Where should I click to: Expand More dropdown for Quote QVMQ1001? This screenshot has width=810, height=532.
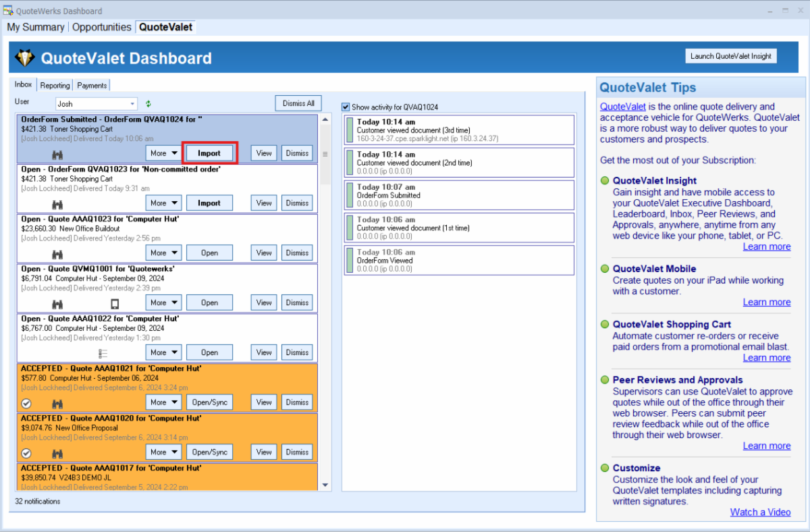pyautogui.click(x=164, y=302)
